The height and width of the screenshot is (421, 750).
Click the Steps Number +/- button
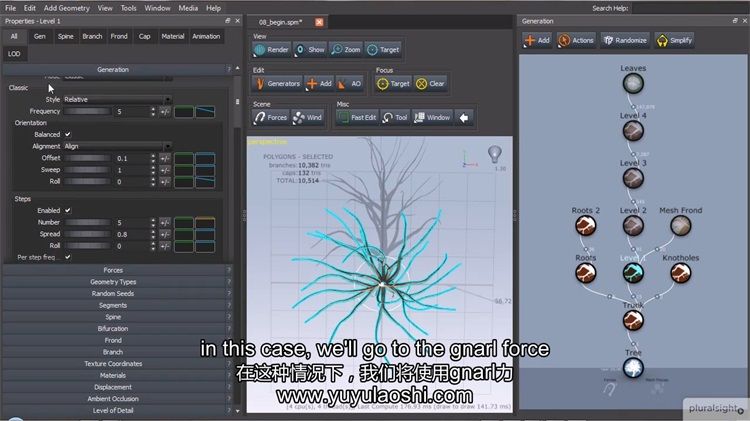(165, 223)
